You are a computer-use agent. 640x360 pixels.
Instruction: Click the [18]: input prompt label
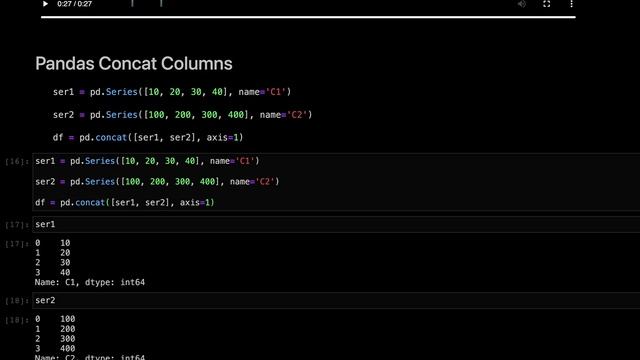[x=17, y=301]
